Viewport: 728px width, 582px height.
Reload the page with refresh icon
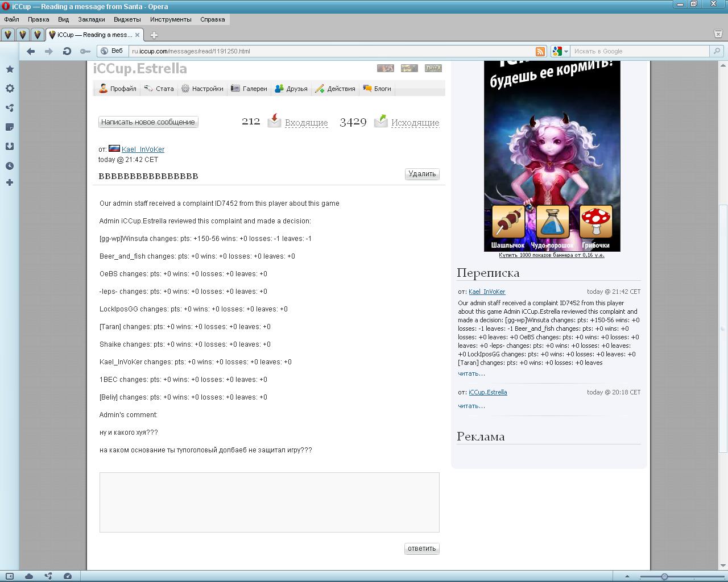(67, 51)
